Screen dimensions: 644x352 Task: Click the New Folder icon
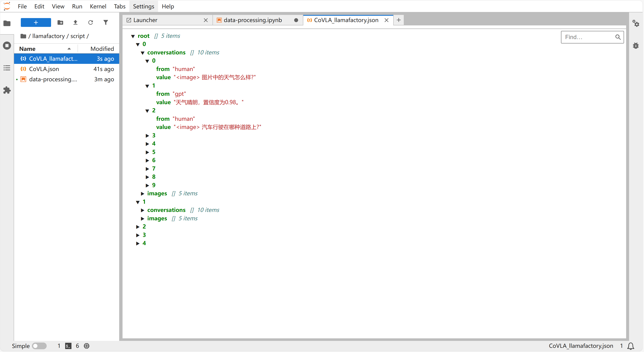pos(60,22)
